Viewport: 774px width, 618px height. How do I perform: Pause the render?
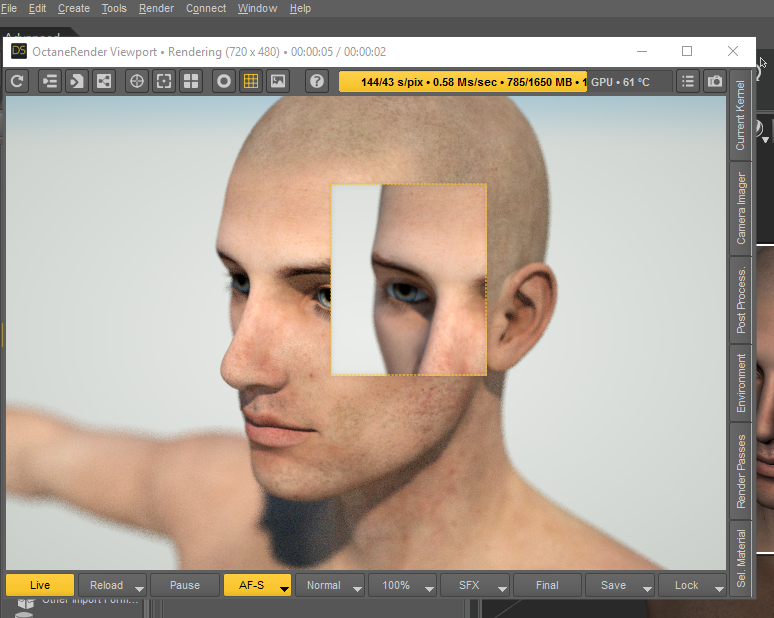point(185,585)
